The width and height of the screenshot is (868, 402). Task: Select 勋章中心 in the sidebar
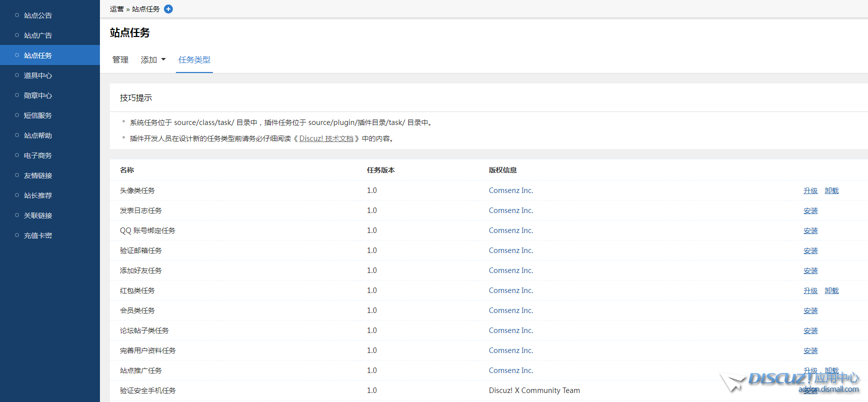click(38, 95)
